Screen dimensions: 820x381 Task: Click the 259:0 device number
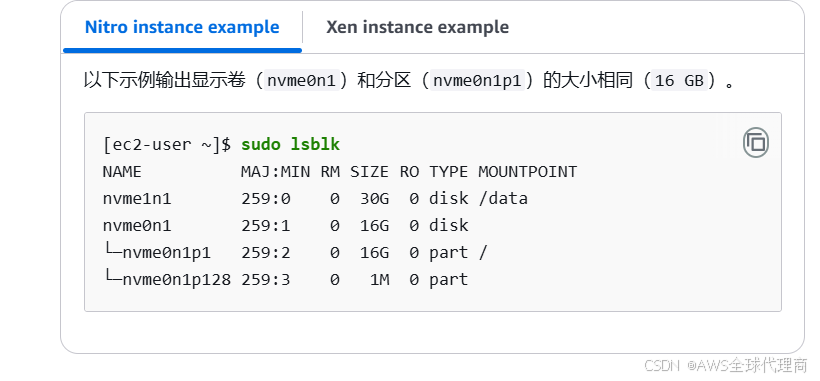pos(266,199)
